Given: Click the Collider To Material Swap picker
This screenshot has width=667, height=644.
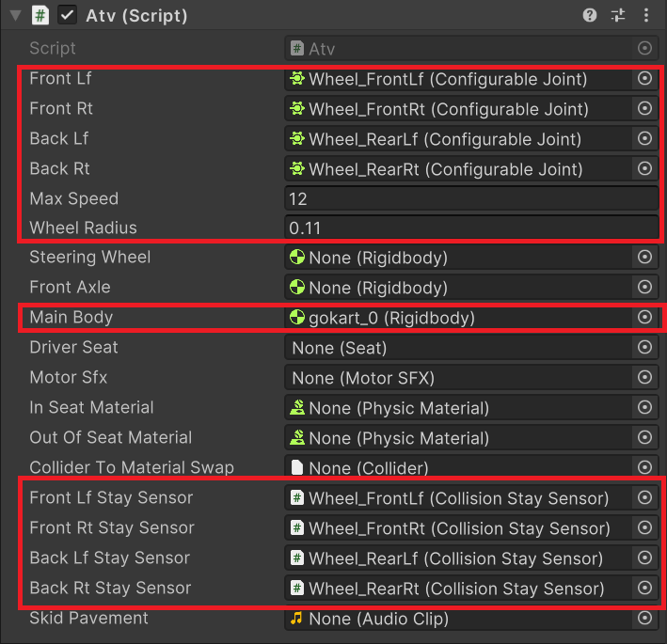Looking at the screenshot, I should (x=644, y=467).
